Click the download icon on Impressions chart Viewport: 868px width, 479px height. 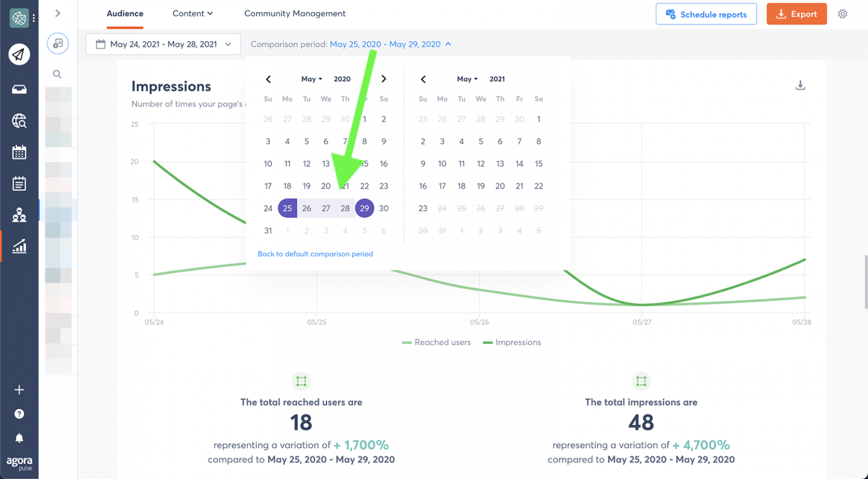click(800, 84)
